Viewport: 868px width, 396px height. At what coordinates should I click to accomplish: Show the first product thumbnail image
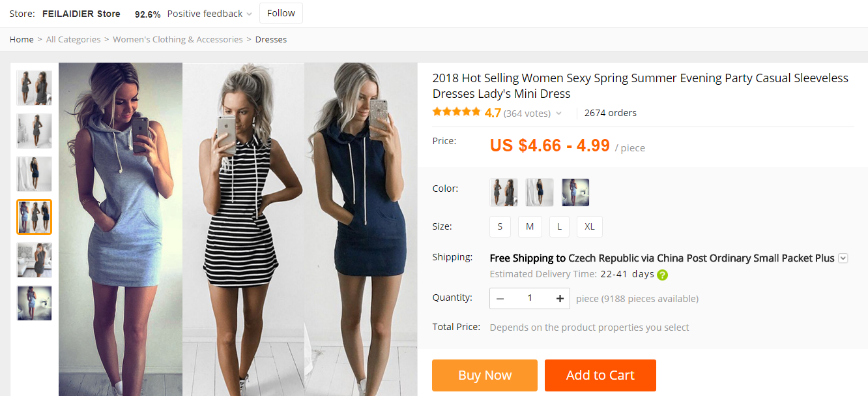[35, 88]
